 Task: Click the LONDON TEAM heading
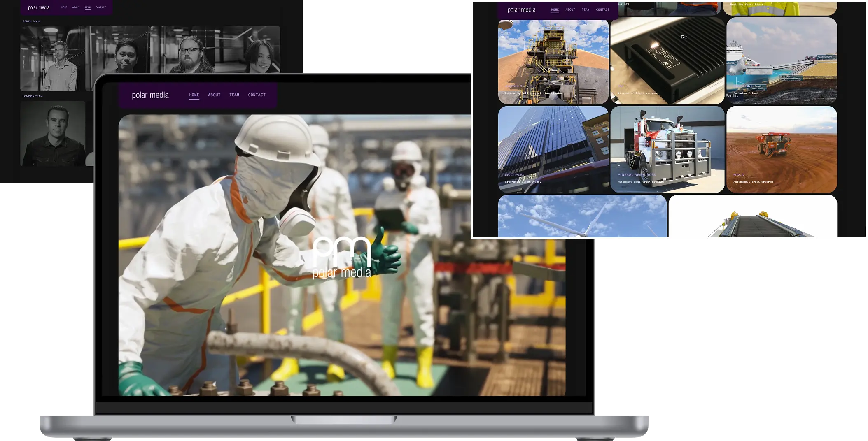(x=33, y=96)
